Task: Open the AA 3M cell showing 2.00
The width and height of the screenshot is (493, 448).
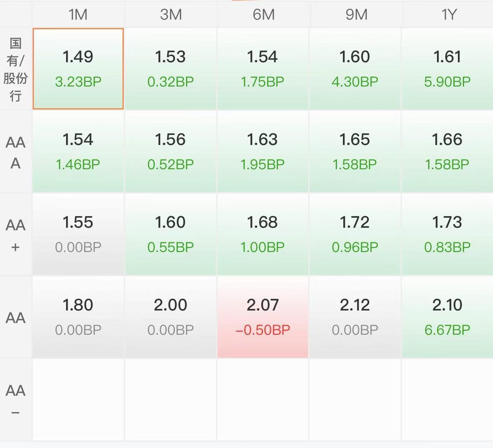Action: [171, 317]
